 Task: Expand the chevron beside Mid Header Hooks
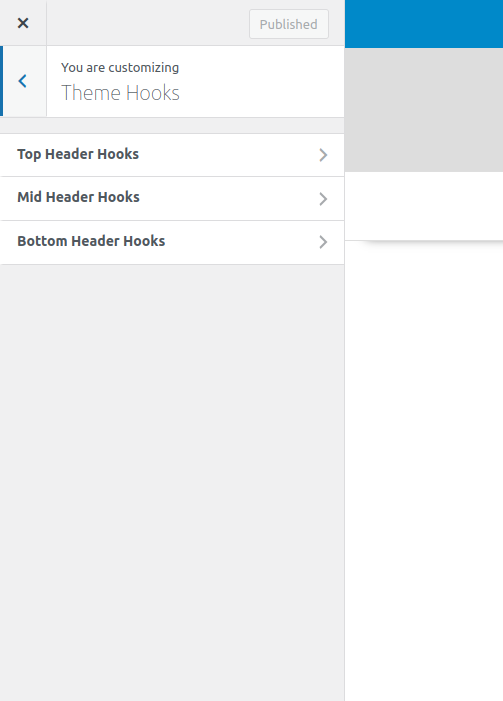coord(323,198)
